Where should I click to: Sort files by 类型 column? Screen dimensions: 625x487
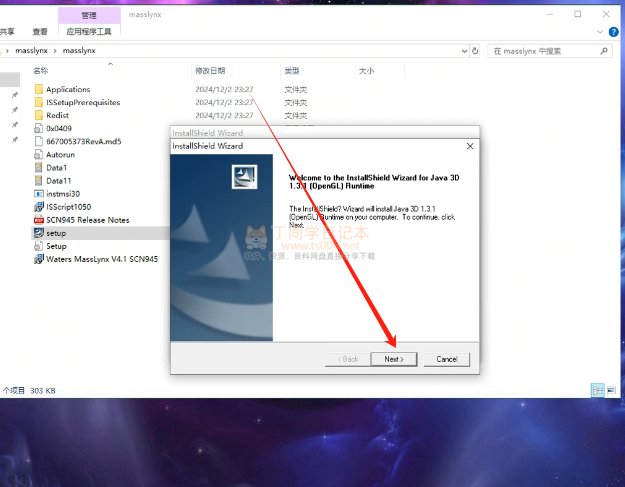292,71
